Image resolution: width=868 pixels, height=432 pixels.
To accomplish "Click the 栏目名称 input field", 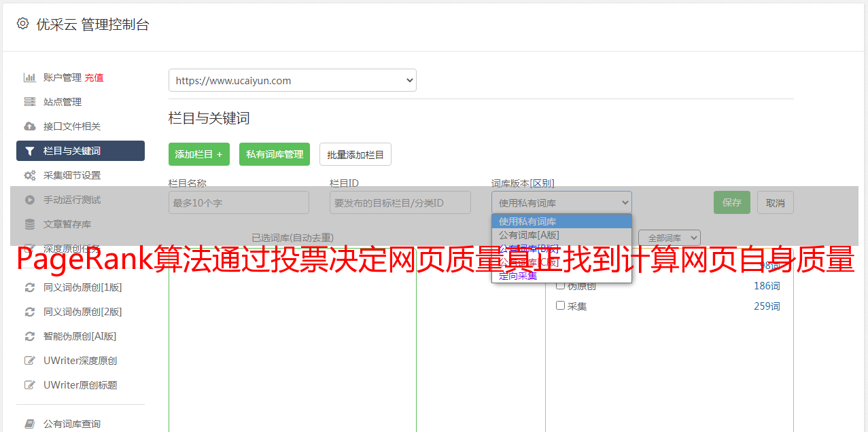I will click(x=239, y=202).
